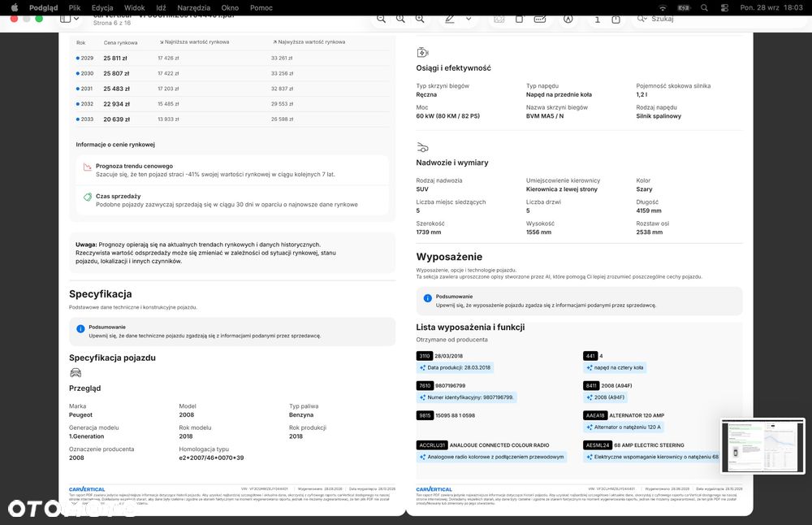Click the carVertical logo on left page footer
The image size is (812, 525).
coord(87,489)
